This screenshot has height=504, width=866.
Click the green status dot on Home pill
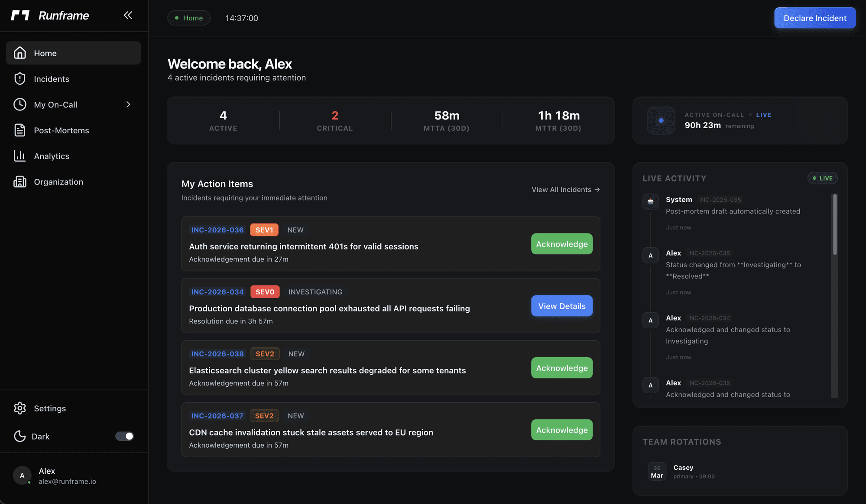coord(176,18)
